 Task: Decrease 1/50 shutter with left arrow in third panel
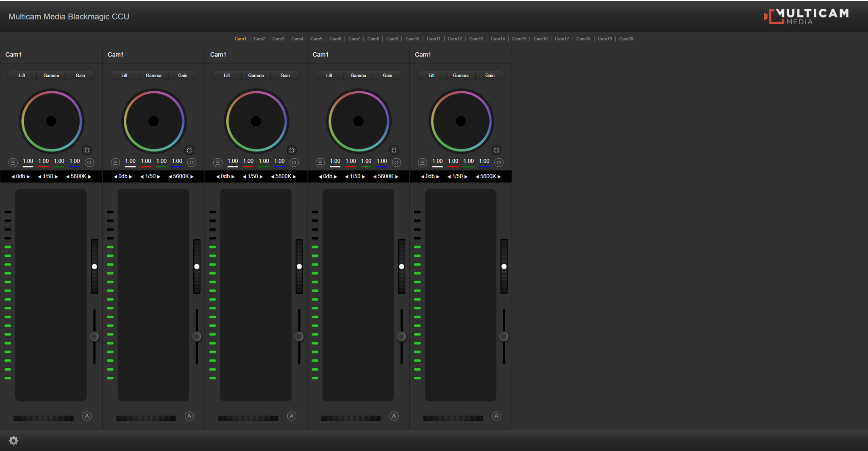coord(244,176)
